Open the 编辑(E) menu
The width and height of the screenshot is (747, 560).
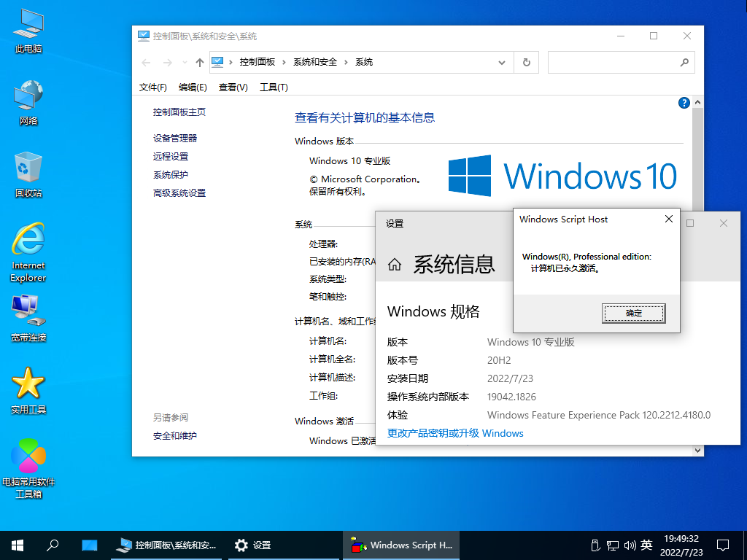(x=193, y=87)
